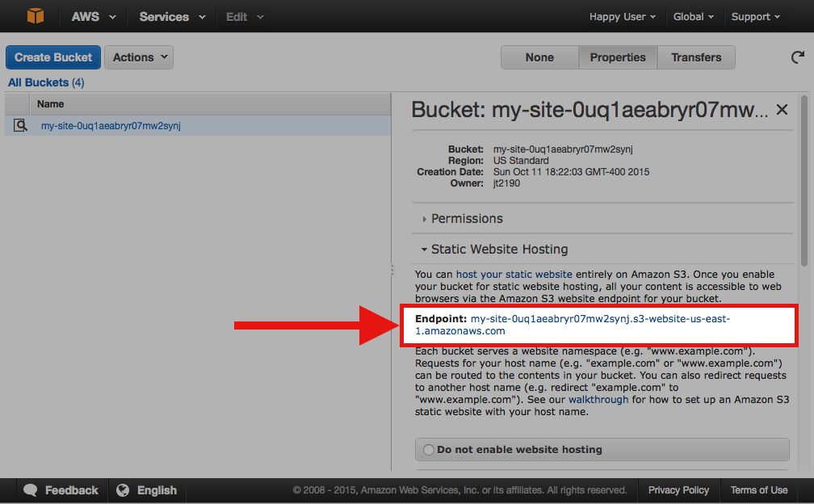Open the Services menu

click(172, 17)
